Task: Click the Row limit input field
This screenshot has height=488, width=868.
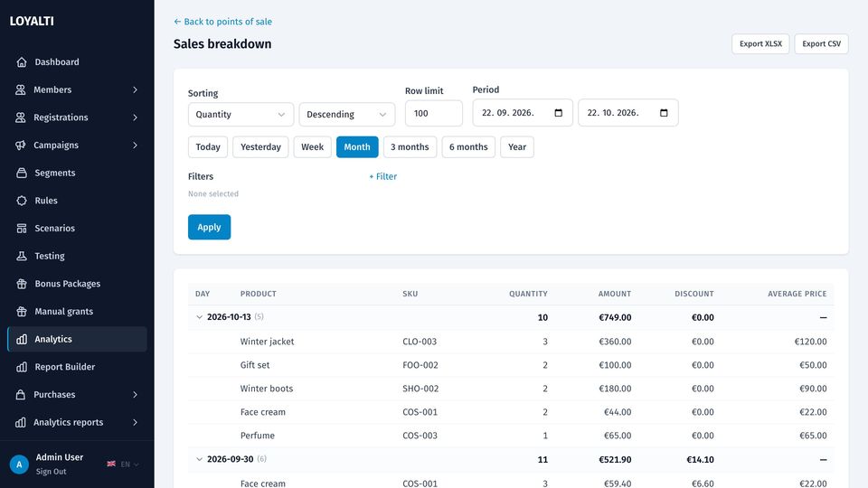Action: tap(434, 114)
